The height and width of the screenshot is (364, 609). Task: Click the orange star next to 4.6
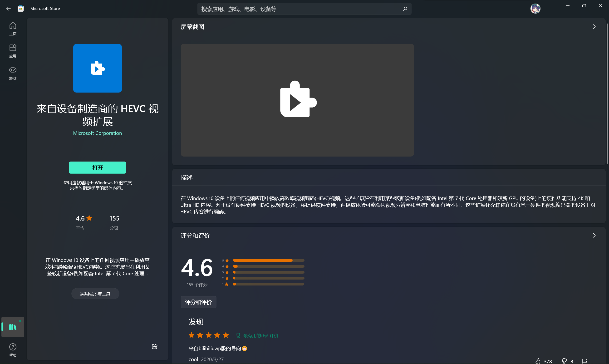click(89, 218)
